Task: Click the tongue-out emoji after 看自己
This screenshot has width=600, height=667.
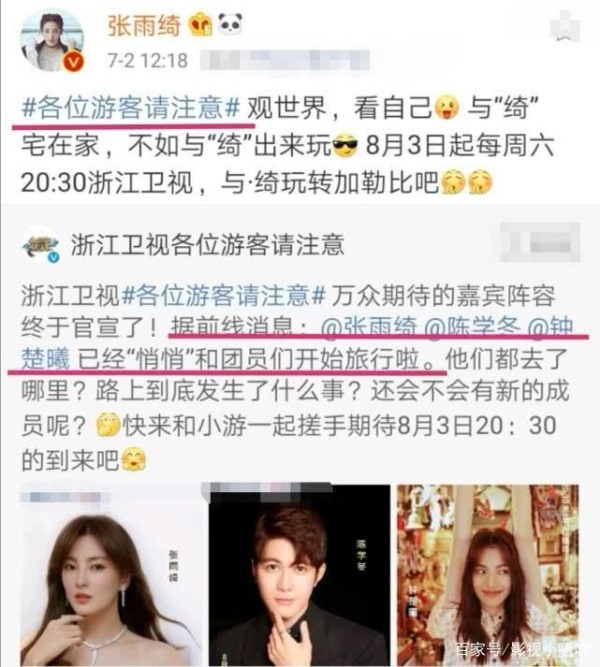Action: [447, 108]
